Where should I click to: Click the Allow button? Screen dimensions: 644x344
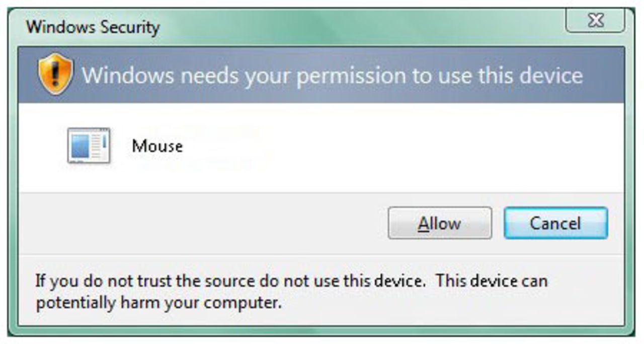pyautogui.click(x=439, y=223)
